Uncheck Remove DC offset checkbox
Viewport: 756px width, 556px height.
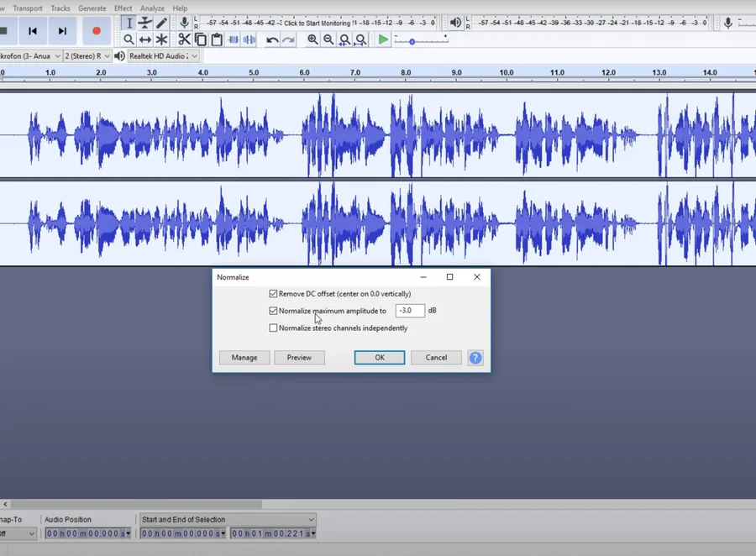tap(273, 294)
